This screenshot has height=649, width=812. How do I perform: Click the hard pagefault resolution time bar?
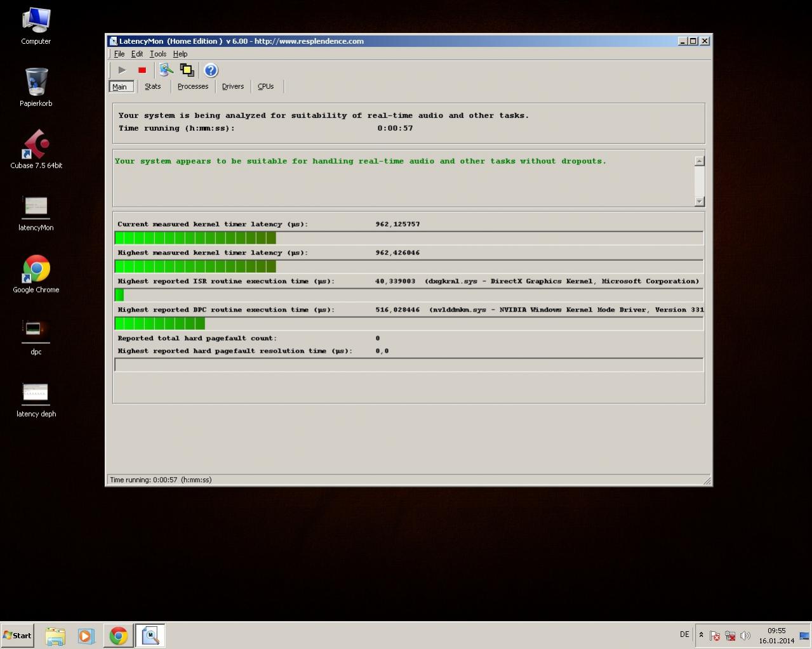pos(409,365)
